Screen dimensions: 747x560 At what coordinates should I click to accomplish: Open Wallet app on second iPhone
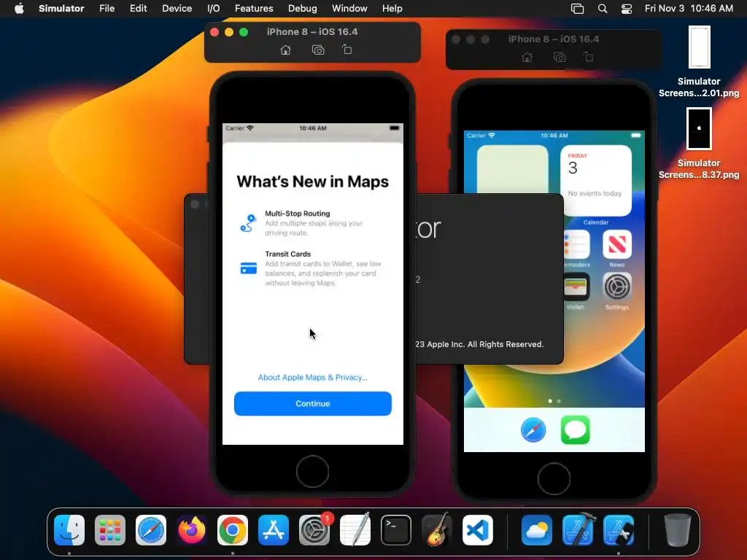[576, 287]
